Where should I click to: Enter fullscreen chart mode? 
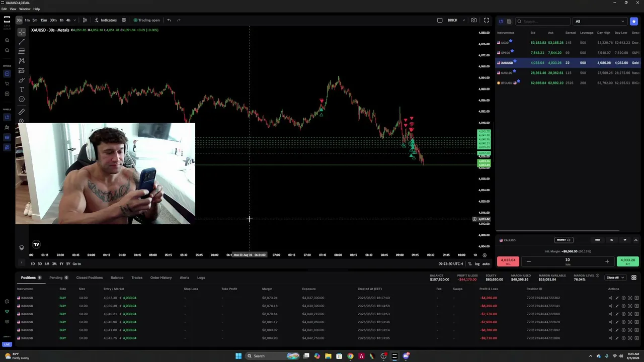(x=487, y=20)
